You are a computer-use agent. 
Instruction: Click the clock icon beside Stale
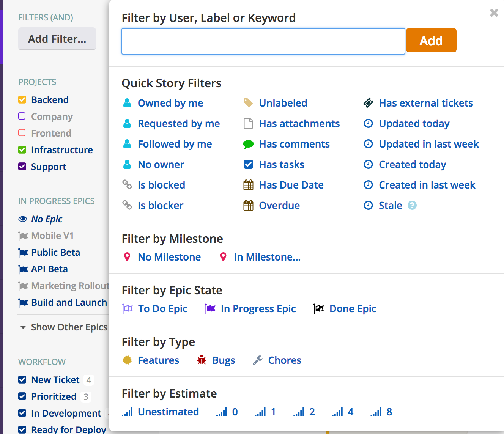point(368,205)
